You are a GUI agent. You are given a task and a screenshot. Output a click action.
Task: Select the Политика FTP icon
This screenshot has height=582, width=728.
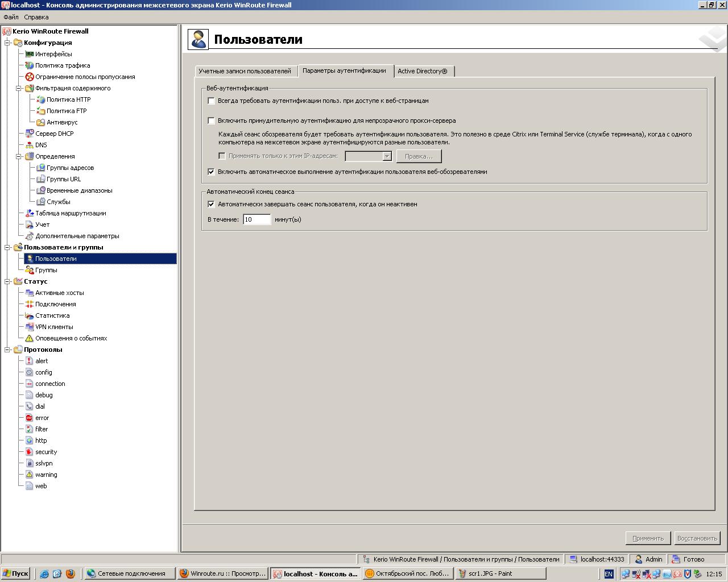click(x=41, y=111)
